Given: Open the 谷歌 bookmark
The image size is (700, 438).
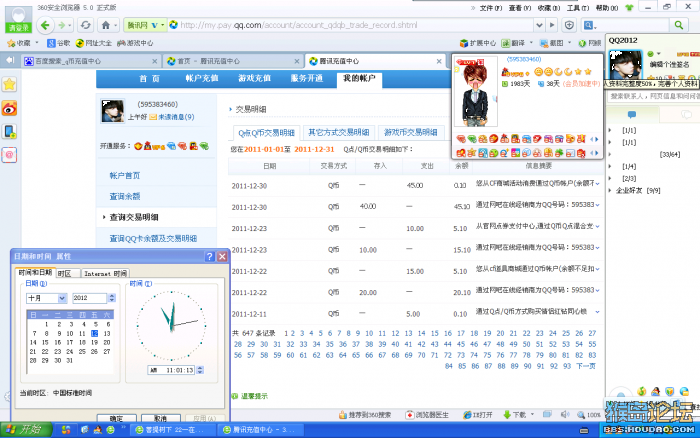Looking at the screenshot, I should pyautogui.click(x=59, y=43).
